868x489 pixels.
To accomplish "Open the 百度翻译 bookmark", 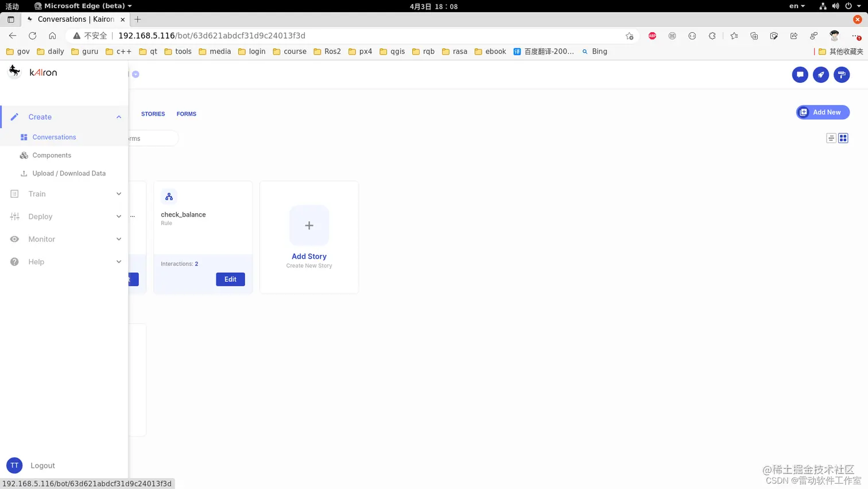I will [543, 51].
